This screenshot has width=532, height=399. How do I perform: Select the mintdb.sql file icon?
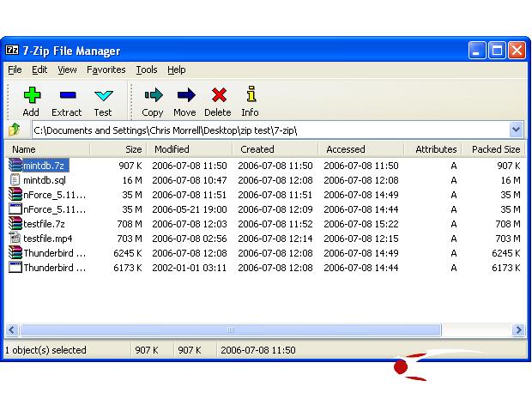[15, 180]
